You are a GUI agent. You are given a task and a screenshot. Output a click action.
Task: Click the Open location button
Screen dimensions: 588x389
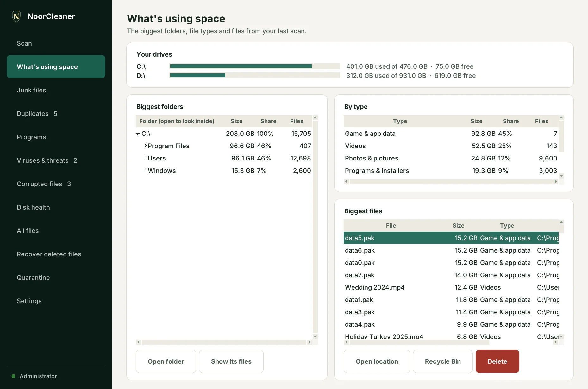377,361
